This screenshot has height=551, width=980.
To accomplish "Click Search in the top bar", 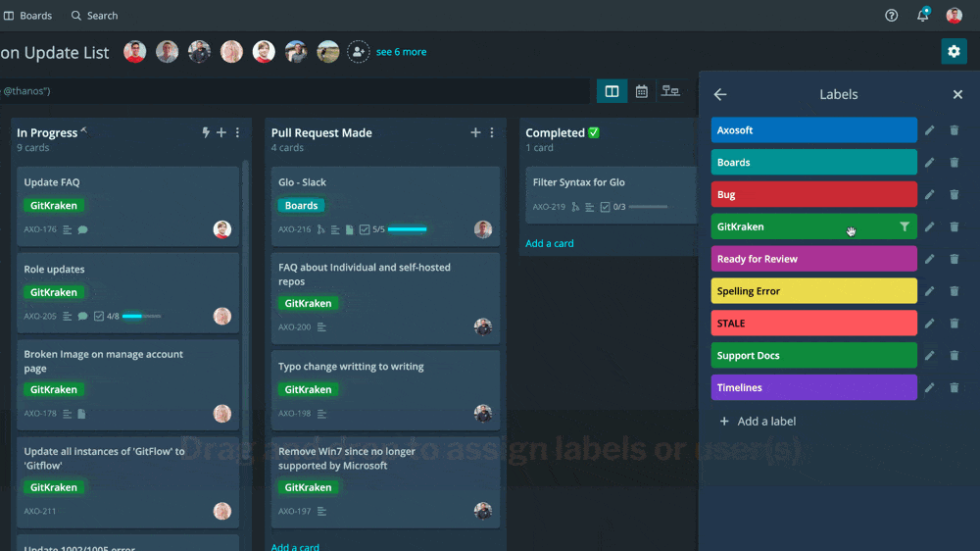I will [x=94, y=16].
